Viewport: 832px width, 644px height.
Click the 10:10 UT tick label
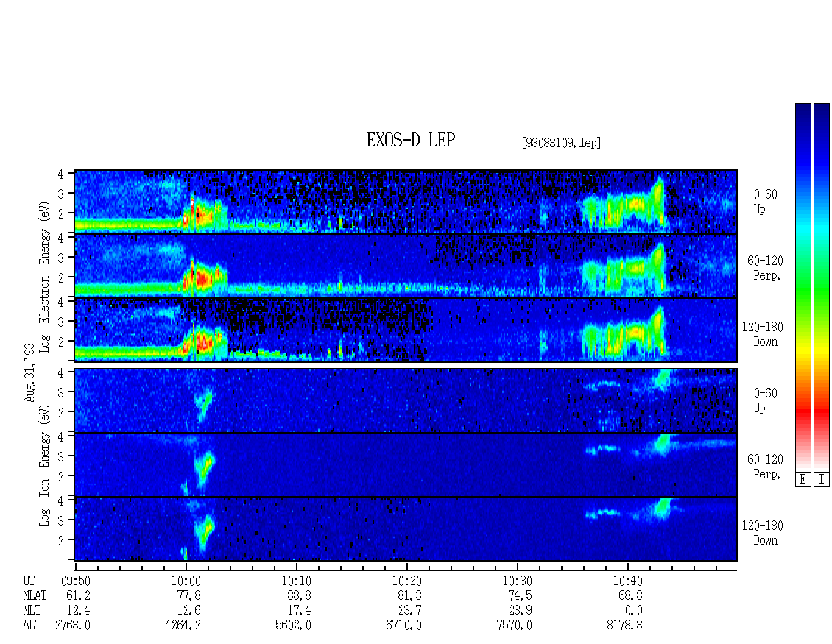[x=297, y=581]
